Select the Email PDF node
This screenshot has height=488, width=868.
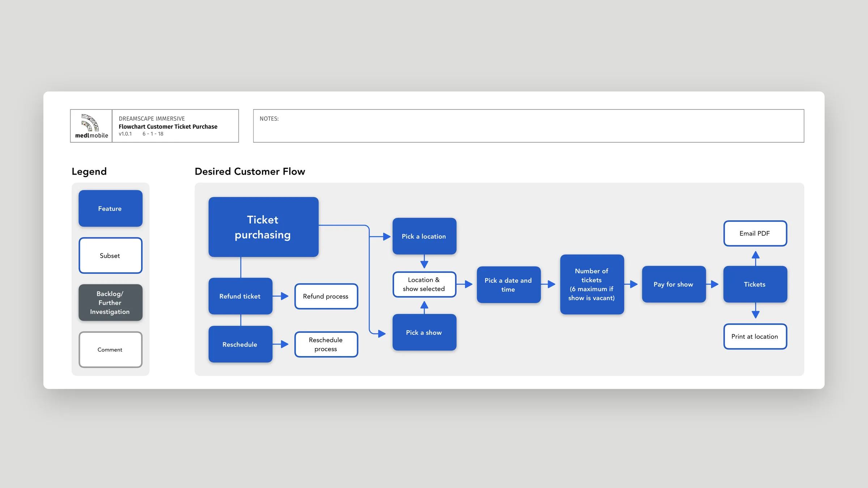coord(755,234)
